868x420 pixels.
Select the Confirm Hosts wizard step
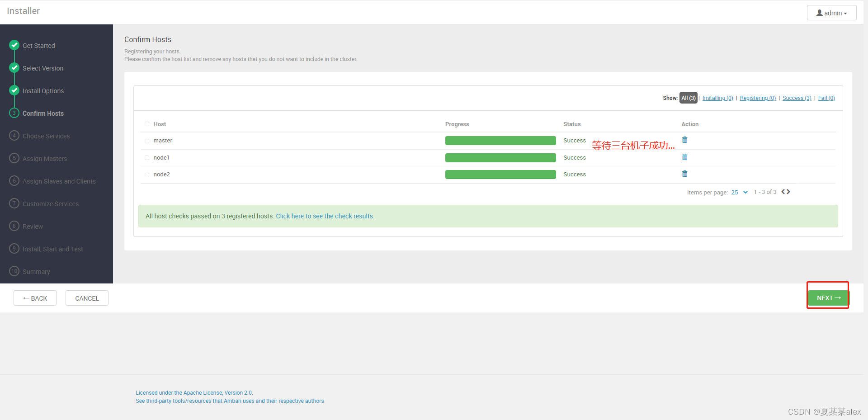[x=43, y=113]
